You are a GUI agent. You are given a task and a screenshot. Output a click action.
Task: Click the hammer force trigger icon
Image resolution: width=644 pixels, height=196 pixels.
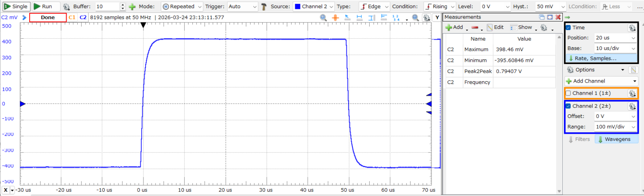click(264, 7)
